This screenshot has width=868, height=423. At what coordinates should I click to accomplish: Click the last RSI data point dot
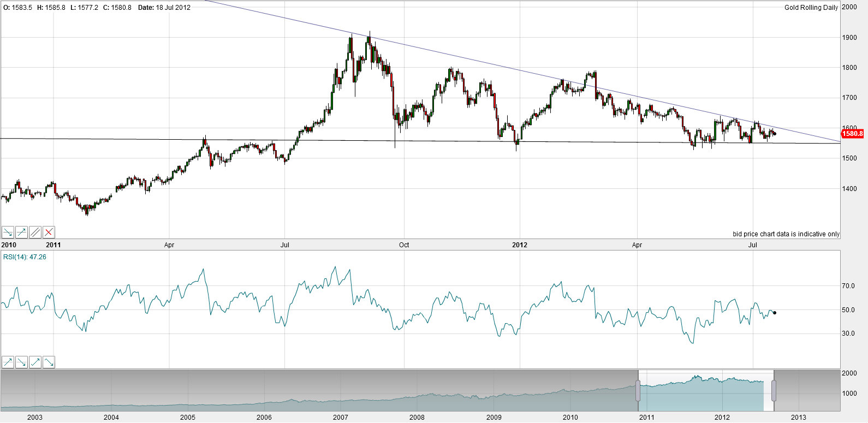pyautogui.click(x=775, y=313)
